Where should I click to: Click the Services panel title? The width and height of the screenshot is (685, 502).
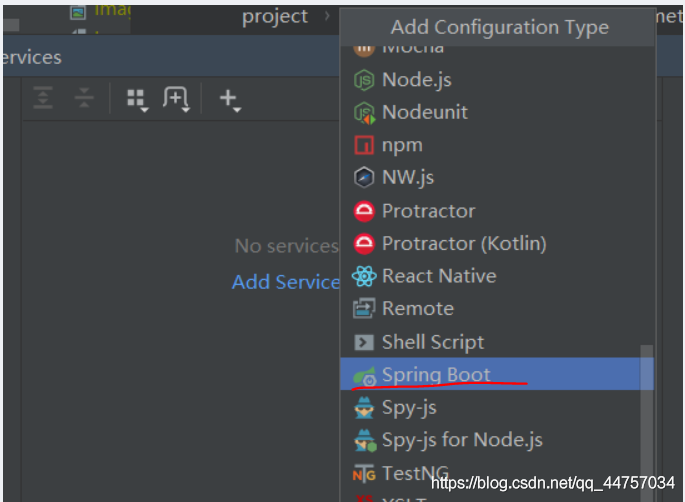31,58
